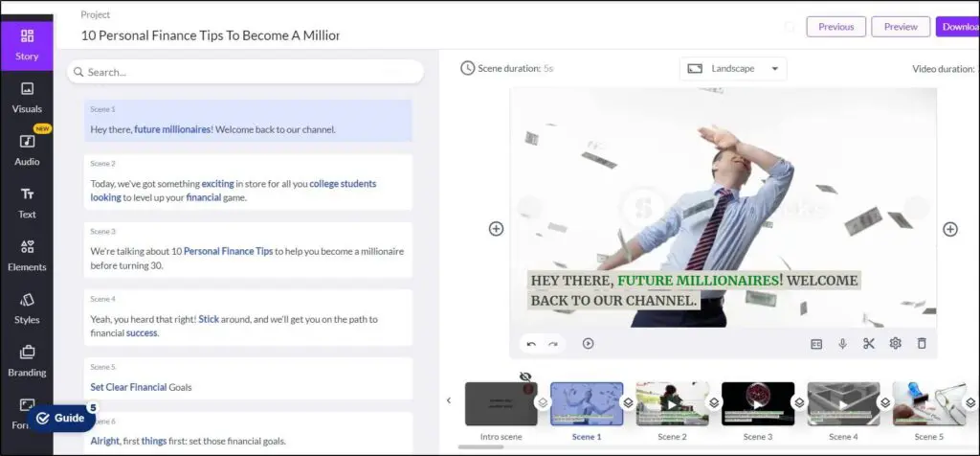The width and height of the screenshot is (980, 456).
Task: Open the Branding panel
Action: point(27,361)
